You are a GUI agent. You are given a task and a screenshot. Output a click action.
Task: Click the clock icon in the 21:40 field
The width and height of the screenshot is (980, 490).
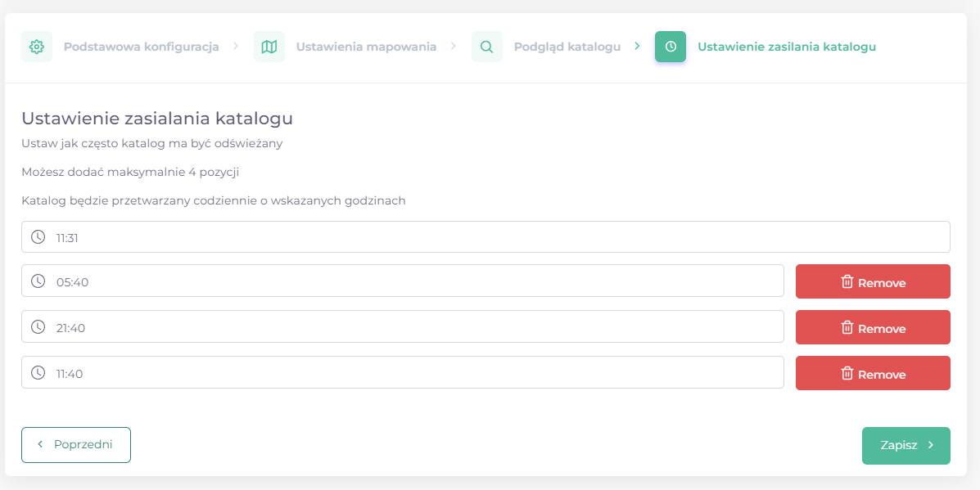click(x=38, y=326)
